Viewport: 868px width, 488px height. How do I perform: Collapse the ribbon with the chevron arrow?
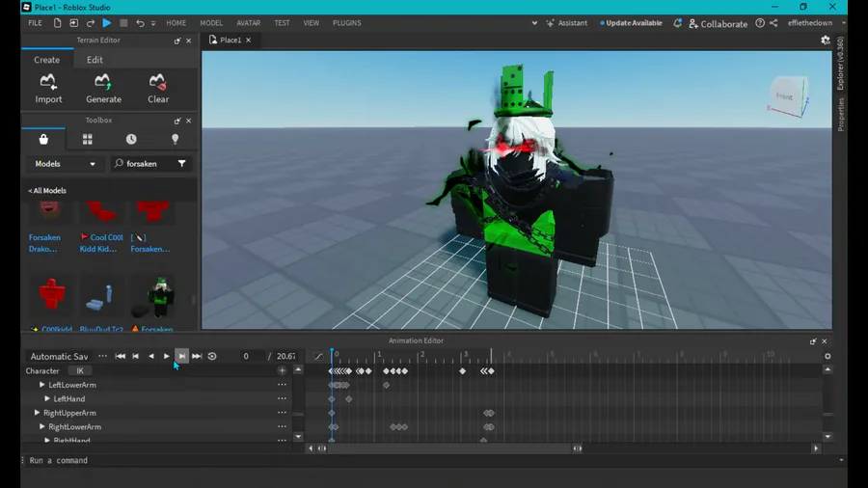[x=534, y=23]
